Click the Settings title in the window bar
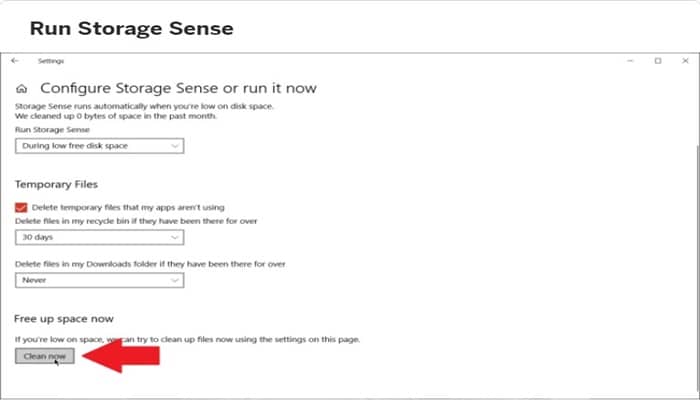The image size is (700, 400). coord(51,61)
